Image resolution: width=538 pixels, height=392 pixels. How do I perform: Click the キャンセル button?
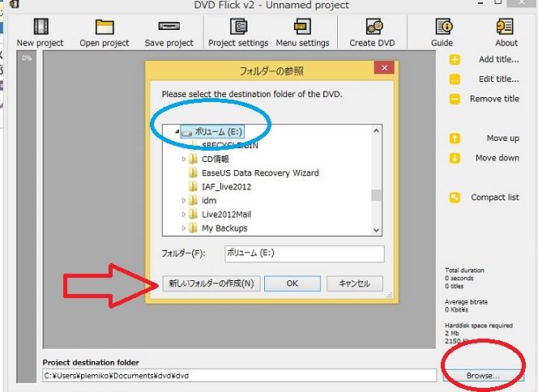tap(354, 283)
